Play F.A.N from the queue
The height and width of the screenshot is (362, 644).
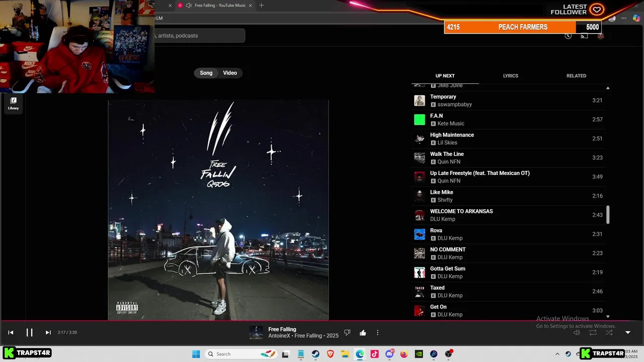tap(509, 120)
